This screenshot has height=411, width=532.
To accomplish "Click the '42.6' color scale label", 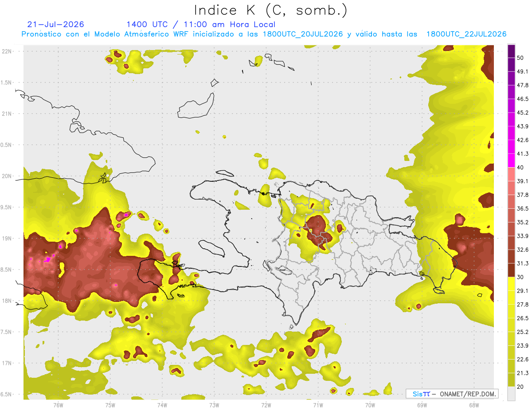I will [523, 140].
